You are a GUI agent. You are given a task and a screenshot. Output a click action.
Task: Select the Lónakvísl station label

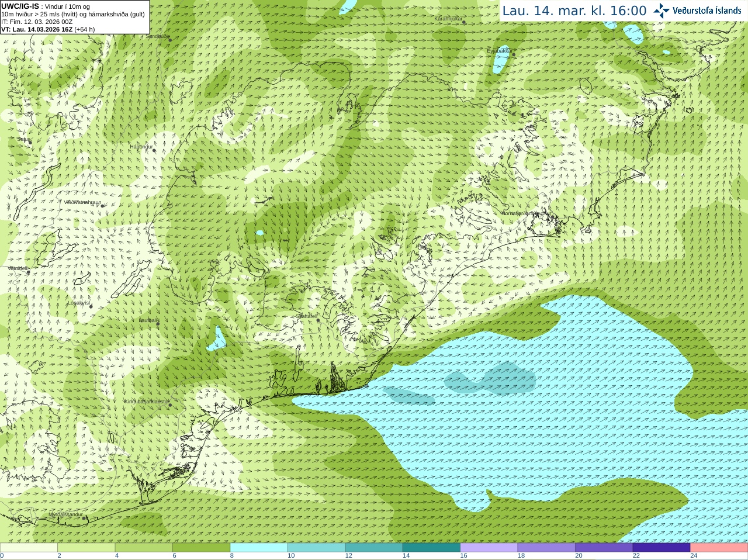pyautogui.click(x=79, y=303)
